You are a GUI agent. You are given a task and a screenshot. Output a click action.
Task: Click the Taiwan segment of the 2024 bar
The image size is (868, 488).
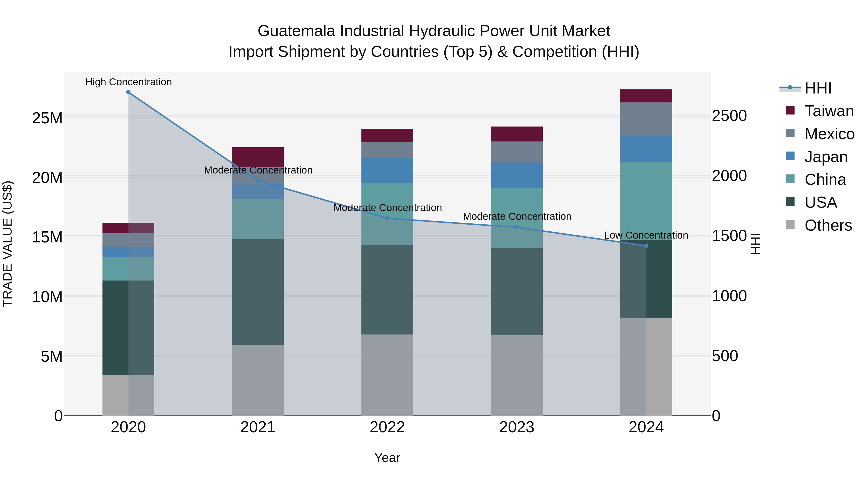tap(646, 96)
